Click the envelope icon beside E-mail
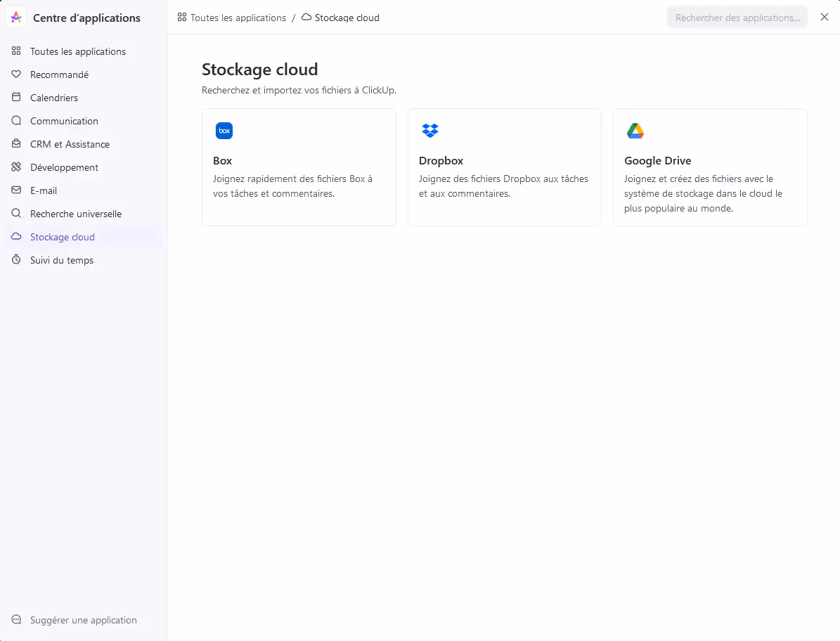The width and height of the screenshot is (840, 641). click(x=16, y=190)
